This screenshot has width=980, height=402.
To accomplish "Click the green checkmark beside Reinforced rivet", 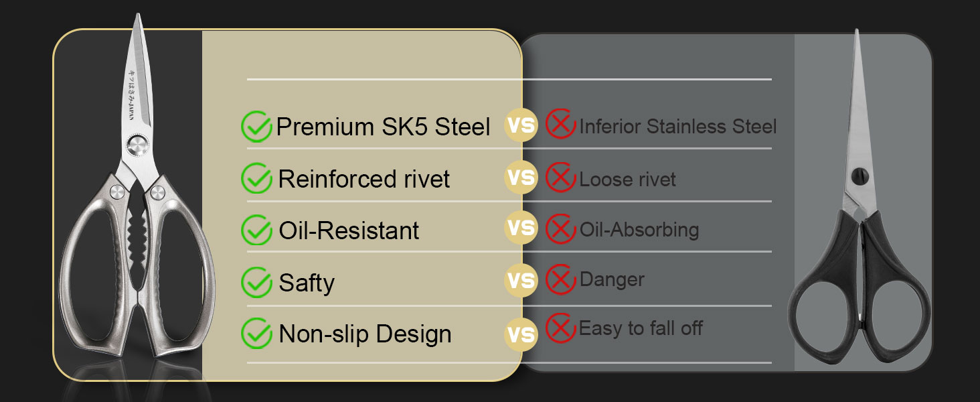I will tap(256, 178).
